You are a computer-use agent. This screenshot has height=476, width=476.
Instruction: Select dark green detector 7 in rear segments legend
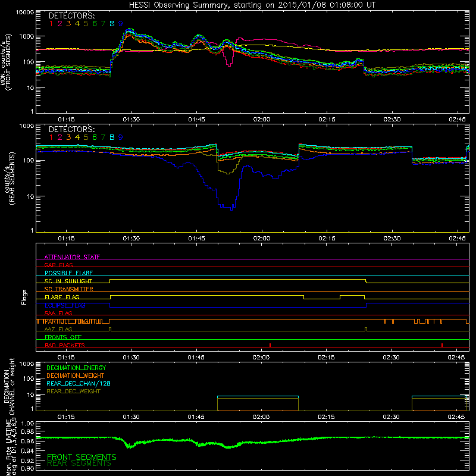tap(103, 137)
